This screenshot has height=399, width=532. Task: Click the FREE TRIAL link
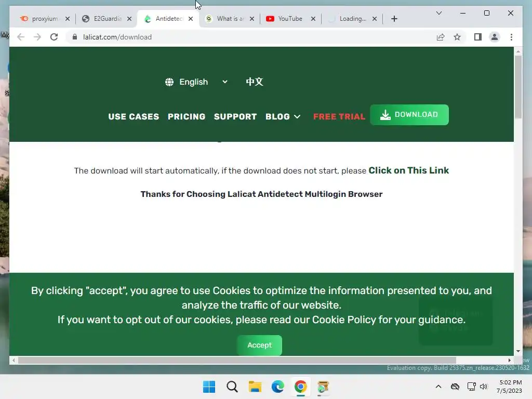click(x=339, y=116)
